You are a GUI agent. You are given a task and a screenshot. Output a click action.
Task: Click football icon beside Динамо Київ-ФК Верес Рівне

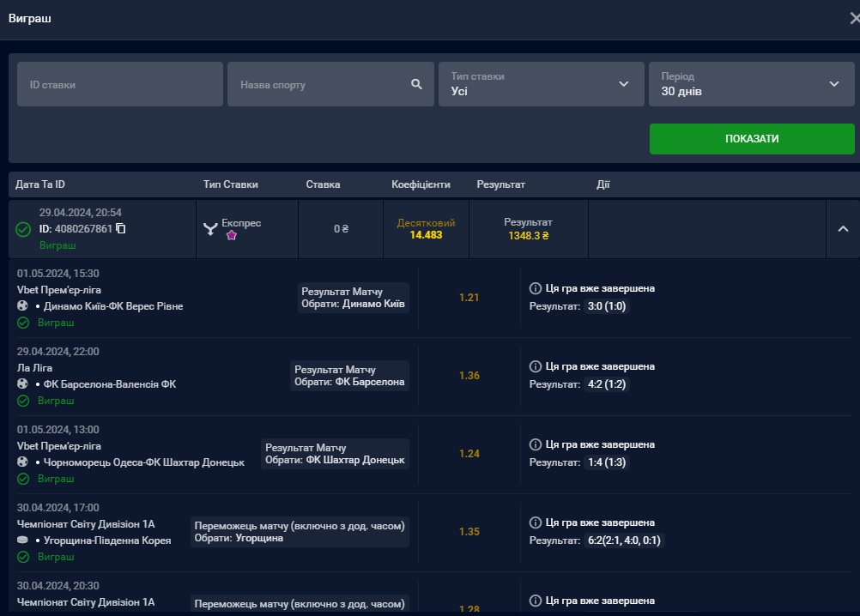click(22, 305)
